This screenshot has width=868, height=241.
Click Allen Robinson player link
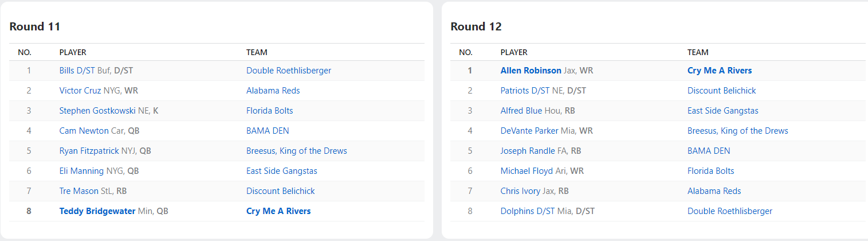[531, 71]
